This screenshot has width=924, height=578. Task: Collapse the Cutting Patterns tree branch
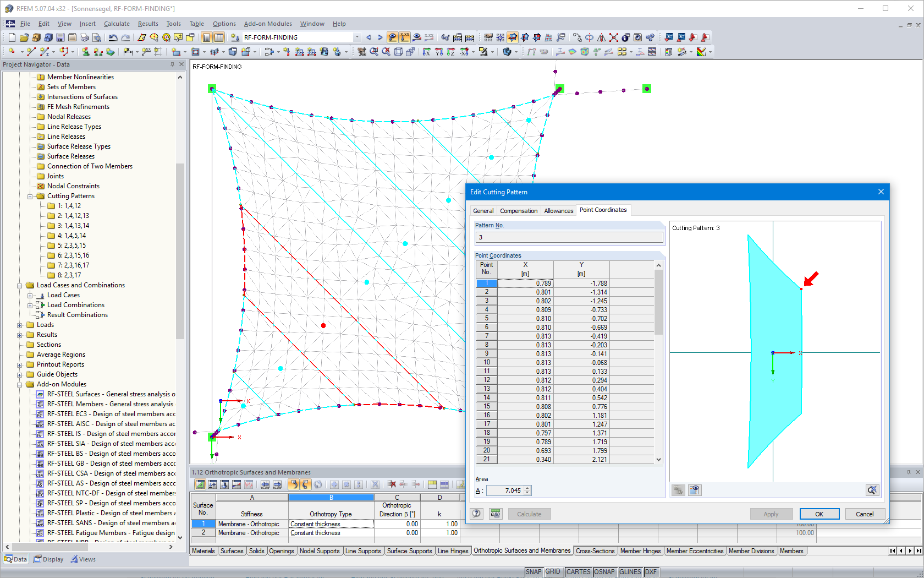31,195
